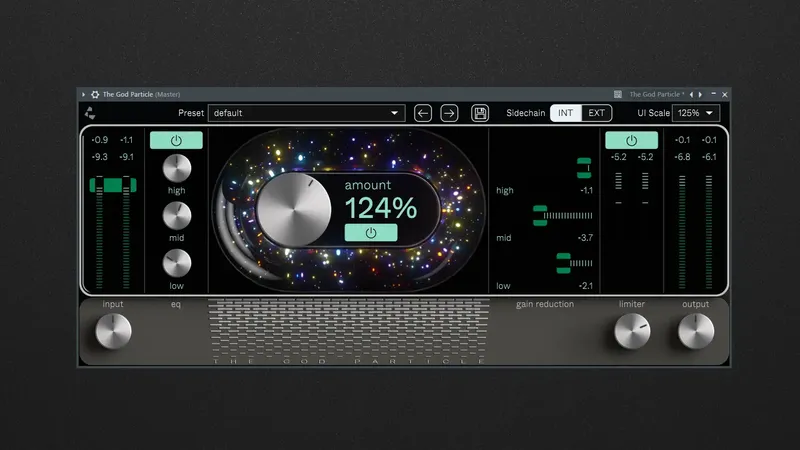Go to next plugin with title bar right arrow
800x450 pixels.
tap(701, 94)
